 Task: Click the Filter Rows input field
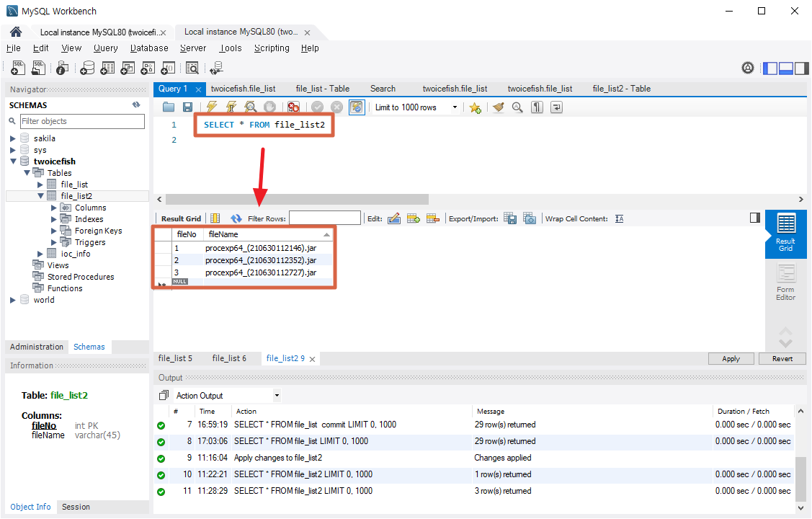point(325,218)
